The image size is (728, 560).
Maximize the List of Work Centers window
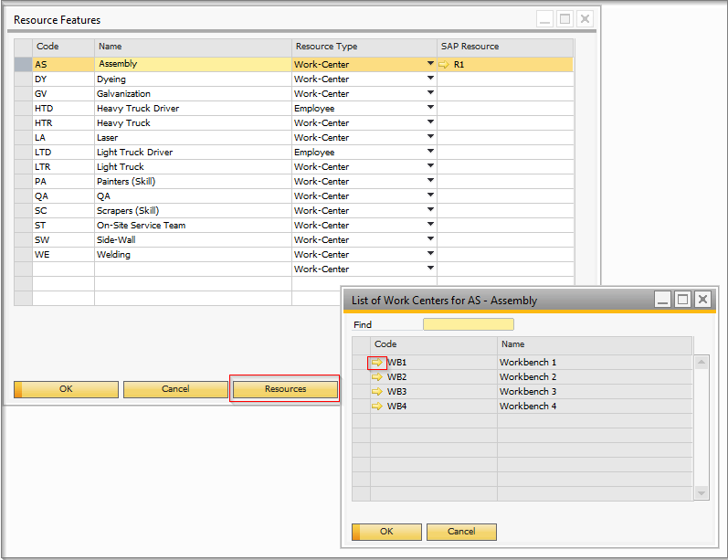click(x=682, y=300)
